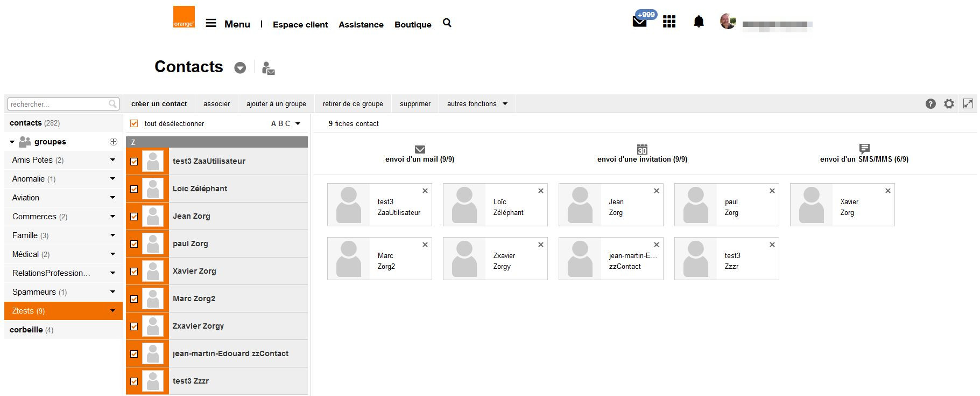
Task: Uncheck test3 ZaaUtilisateur in the list
Action: [x=134, y=161]
